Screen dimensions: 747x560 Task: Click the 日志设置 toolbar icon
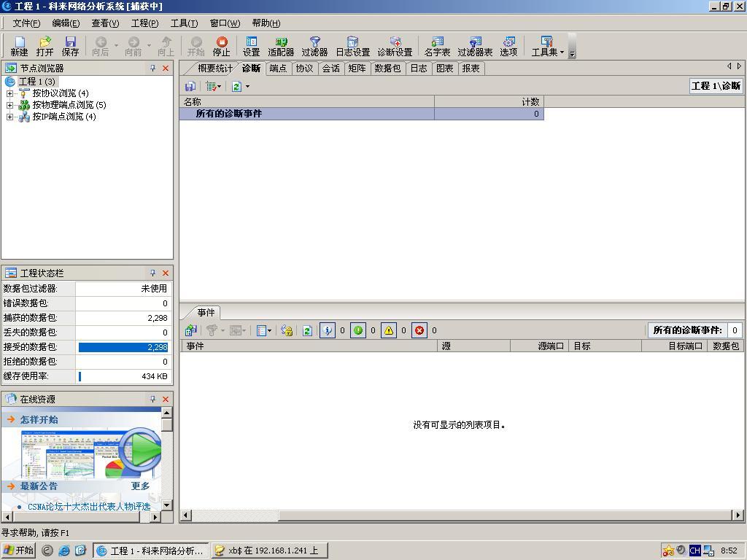pyautogui.click(x=352, y=47)
